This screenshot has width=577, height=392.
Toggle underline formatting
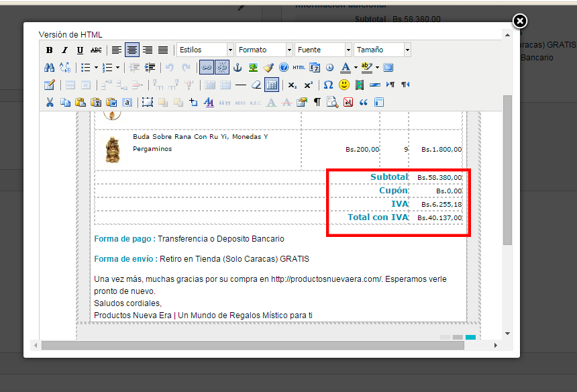coord(81,50)
